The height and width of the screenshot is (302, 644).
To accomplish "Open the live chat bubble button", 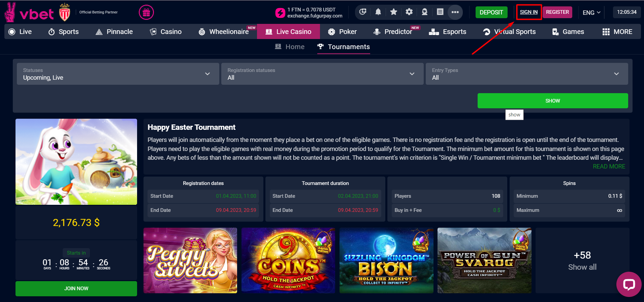I will click(629, 284).
